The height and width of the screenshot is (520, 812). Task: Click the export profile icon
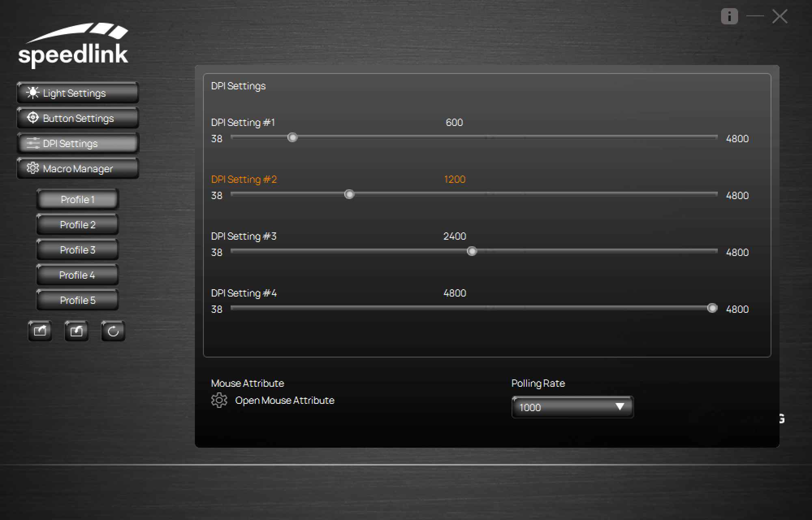[x=40, y=331]
